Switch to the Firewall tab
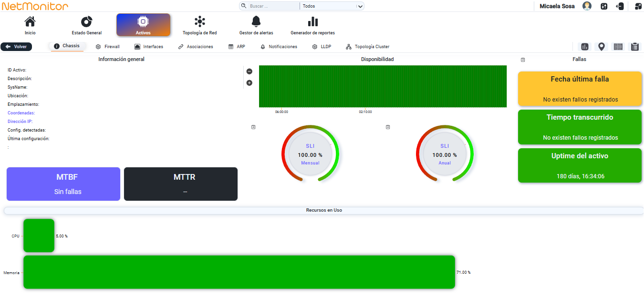Image resolution: width=644 pixels, height=297 pixels. 108,47
